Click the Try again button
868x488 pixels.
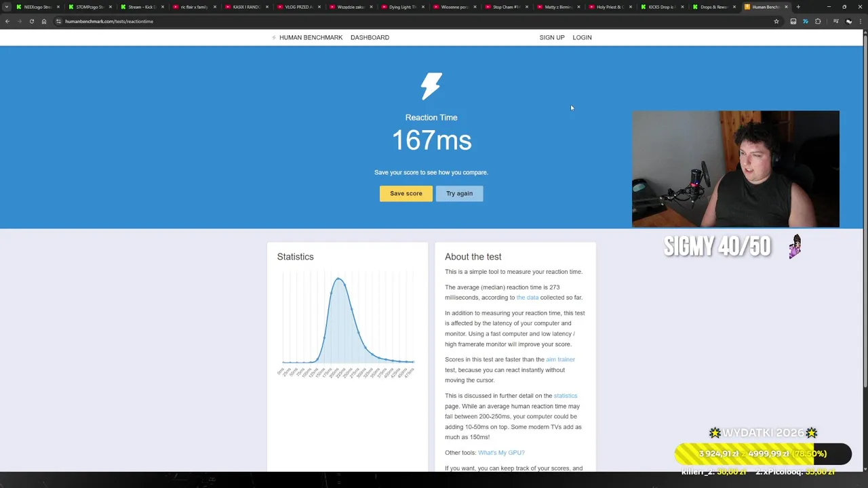pyautogui.click(x=459, y=193)
